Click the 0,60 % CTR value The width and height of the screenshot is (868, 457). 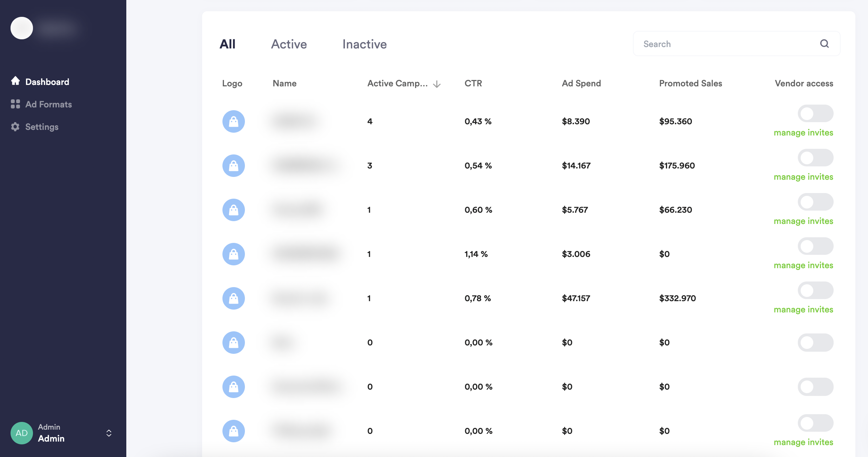pos(478,210)
